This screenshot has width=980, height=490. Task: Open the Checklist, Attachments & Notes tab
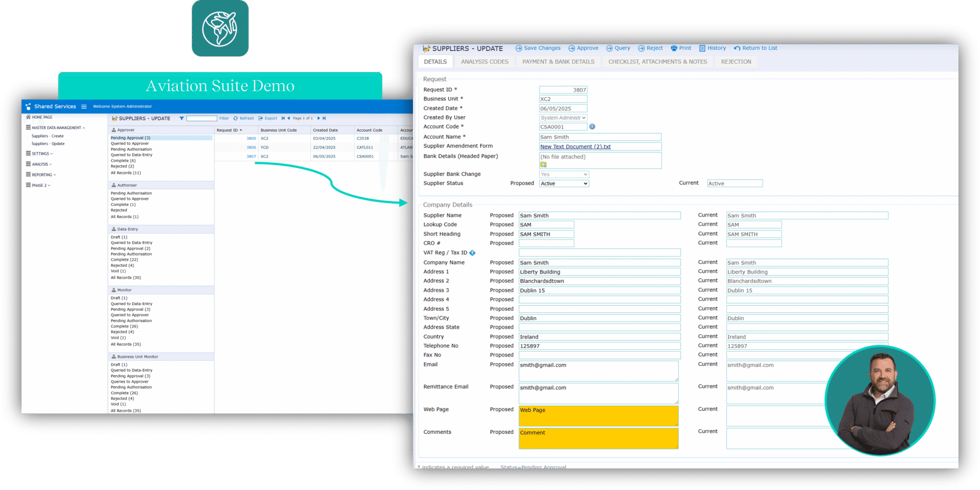pyautogui.click(x=657, y=62)
